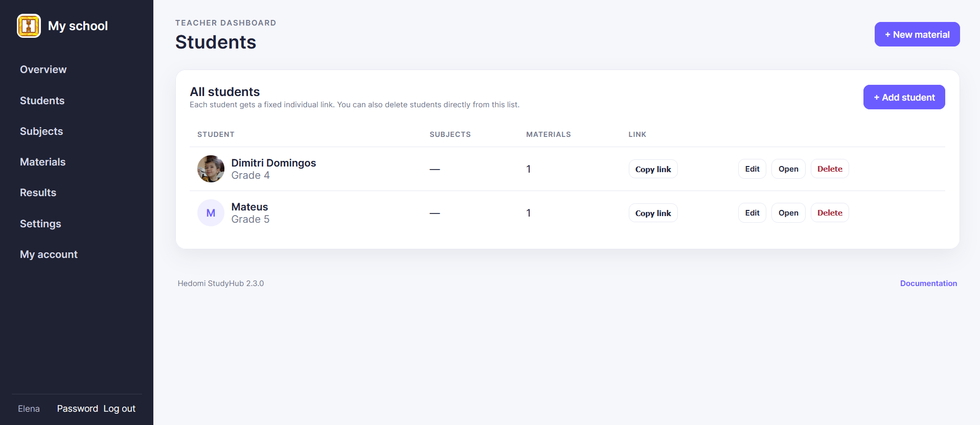Navigate to Results in the sidebar
Viewport: 980px width, 425px height.
[x=38, y=193]
